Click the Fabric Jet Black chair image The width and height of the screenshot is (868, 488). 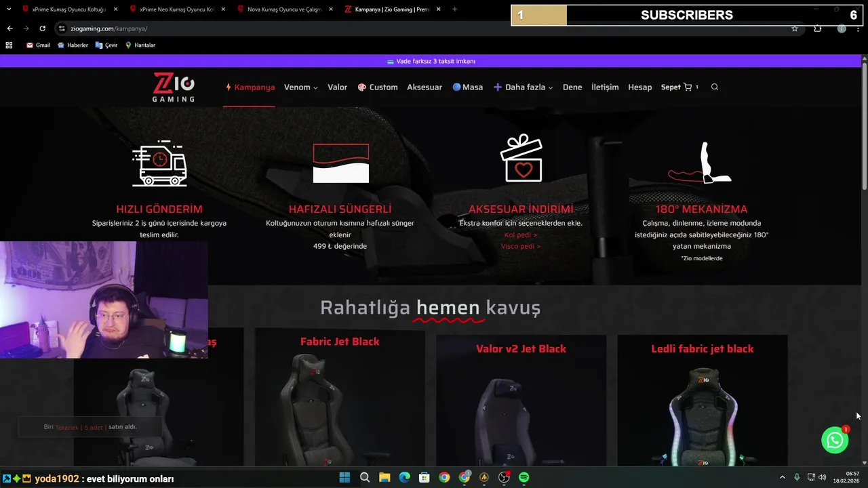pos(312,411)
